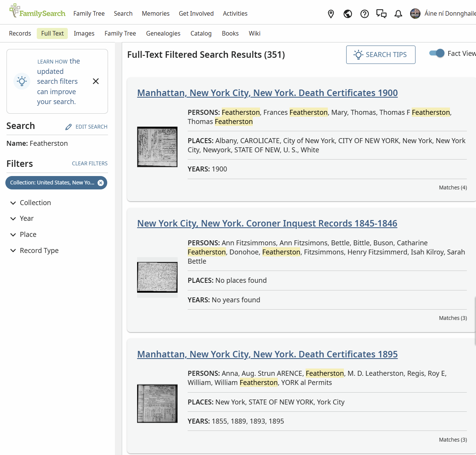Remove the Collection filter chip

(x=101, y=183)
